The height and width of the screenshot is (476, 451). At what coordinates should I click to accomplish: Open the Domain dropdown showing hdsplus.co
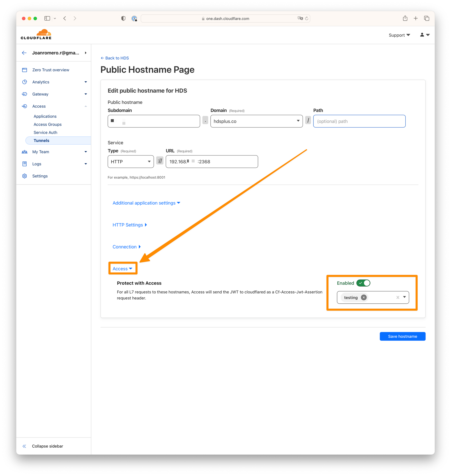(x=257, y=121)
